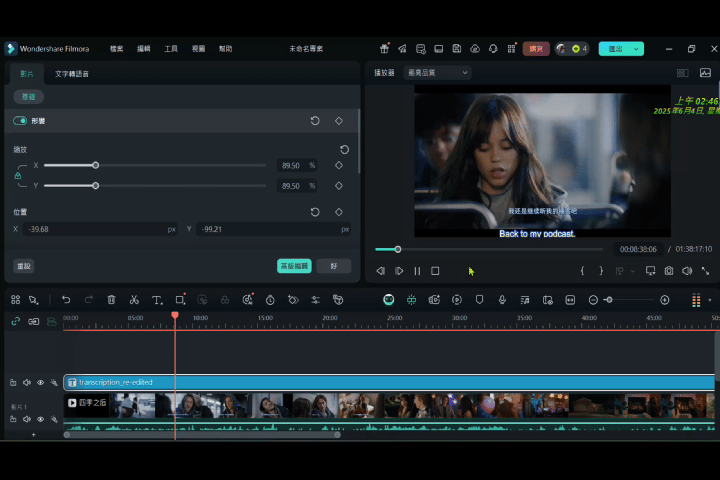Hide the transcription_re-edited track with eye icon

(40, 383)
